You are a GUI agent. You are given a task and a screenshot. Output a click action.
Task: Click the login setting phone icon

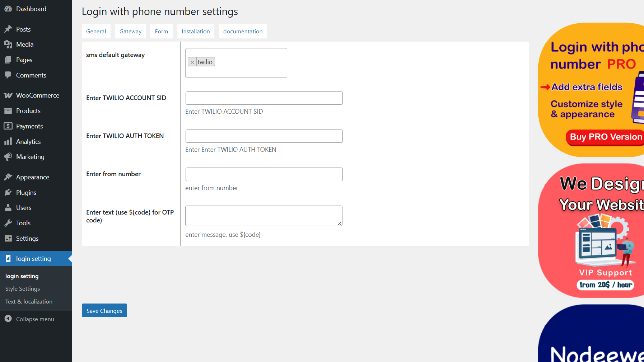(x=8, y=259)
